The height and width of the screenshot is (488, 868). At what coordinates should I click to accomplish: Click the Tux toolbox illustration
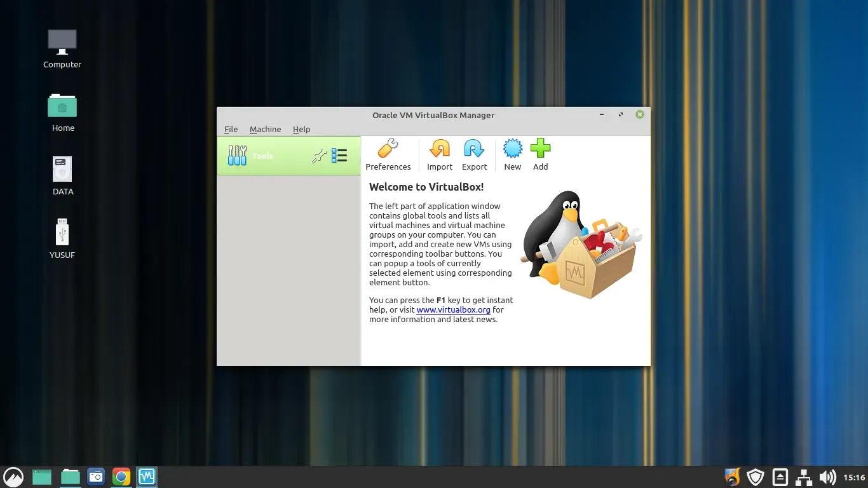point(581,245)
